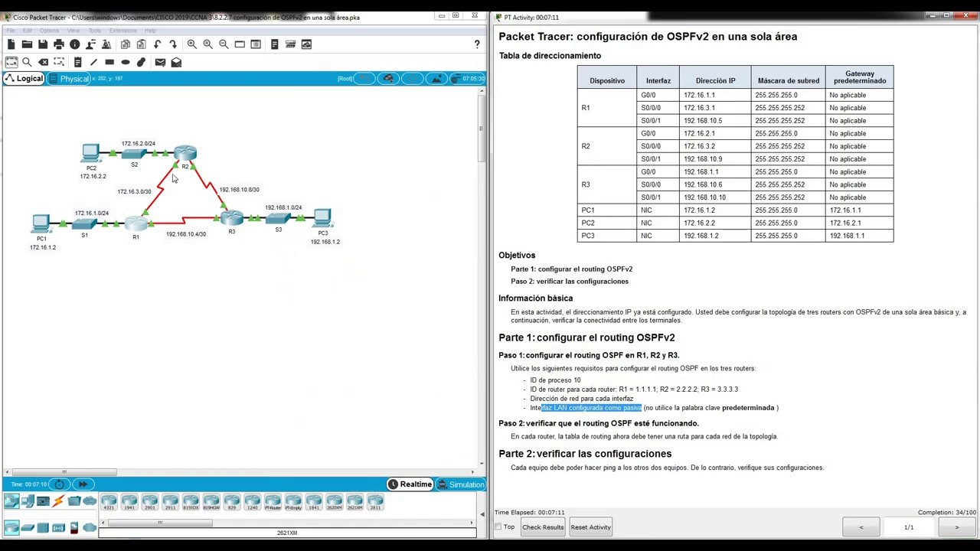Click the Zoom Out magnifier
This screenshot has width=980, height=551.
224,44
